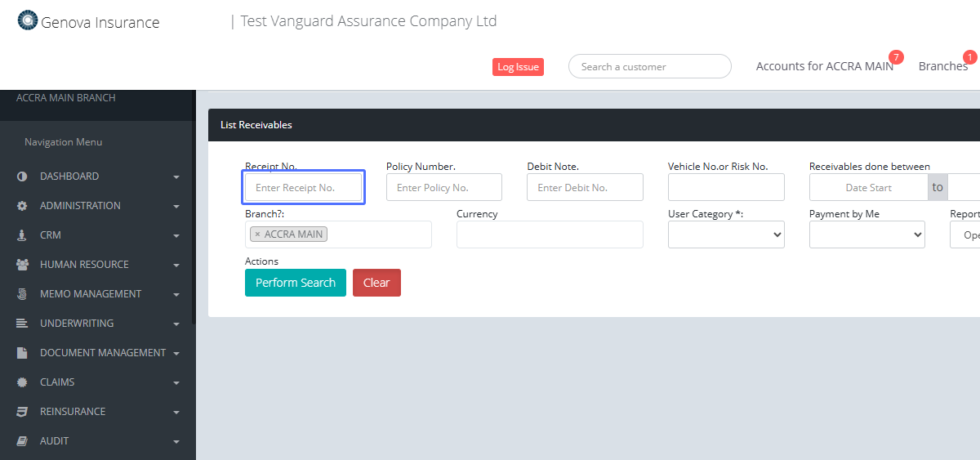Click the Memo Management icon
The image size is (980, 460).
coord(22,294)
